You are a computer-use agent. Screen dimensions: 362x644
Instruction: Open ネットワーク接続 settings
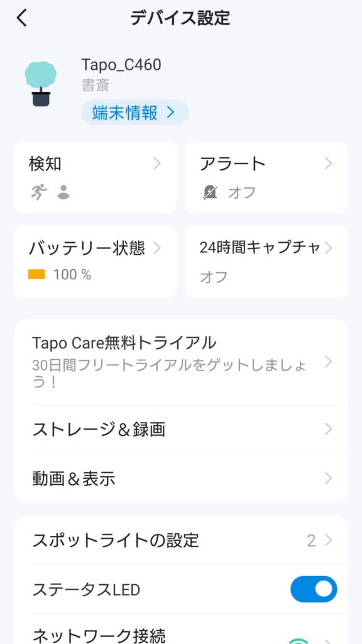coord(181,629)
